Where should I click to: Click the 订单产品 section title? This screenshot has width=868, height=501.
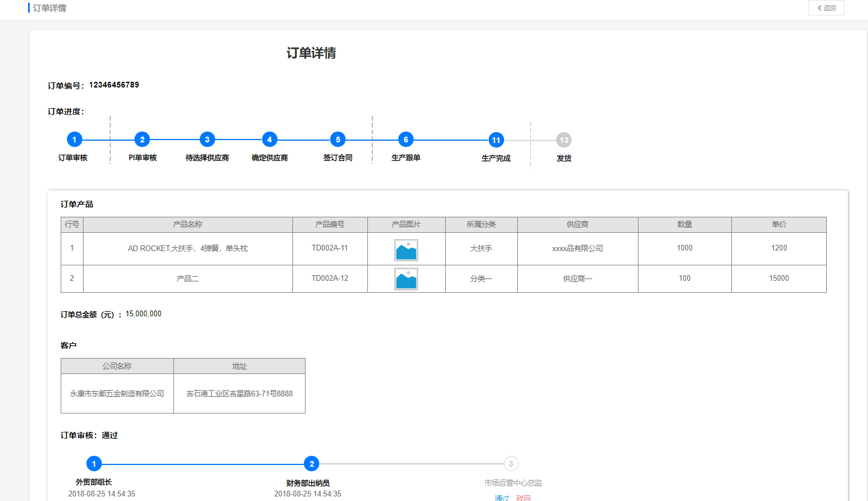pos(77,204)
